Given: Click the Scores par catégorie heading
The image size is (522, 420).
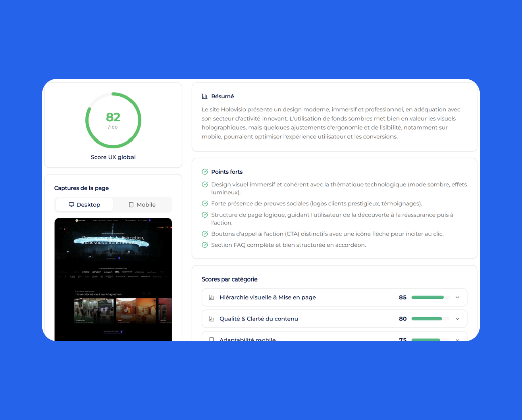Looking at the screenshot, I should 230,279.
